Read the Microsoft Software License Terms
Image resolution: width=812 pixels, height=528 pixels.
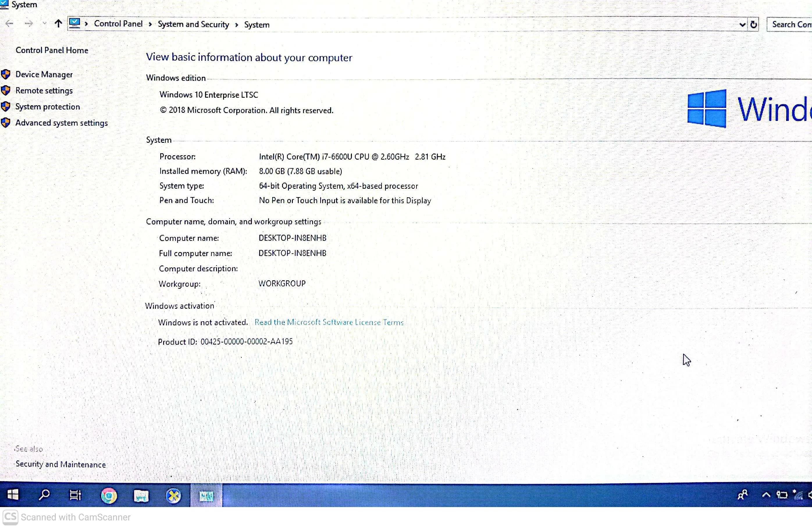click(x=329, y=322)
